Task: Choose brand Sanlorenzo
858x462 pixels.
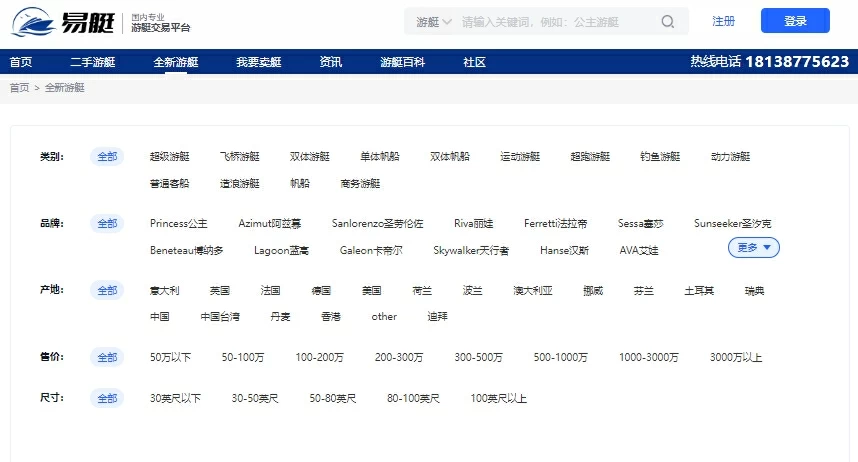Action: (378, 223)
